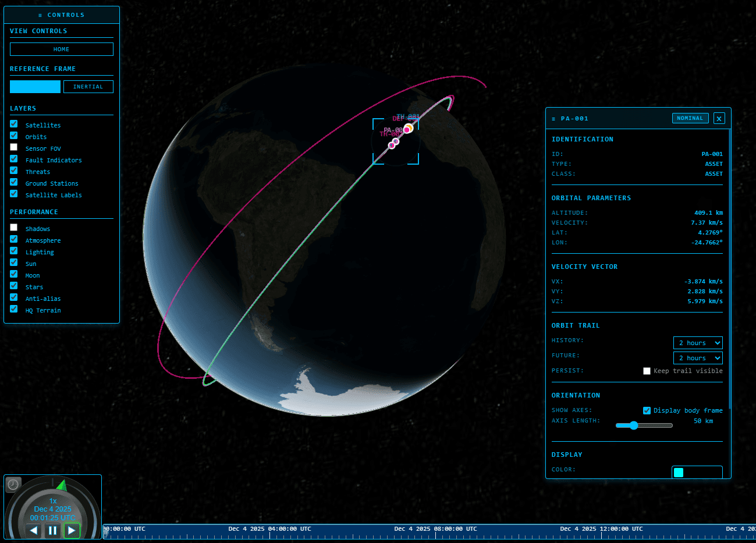Pause the simulation playback
The image size is (756, 543).
pos(52,530)
